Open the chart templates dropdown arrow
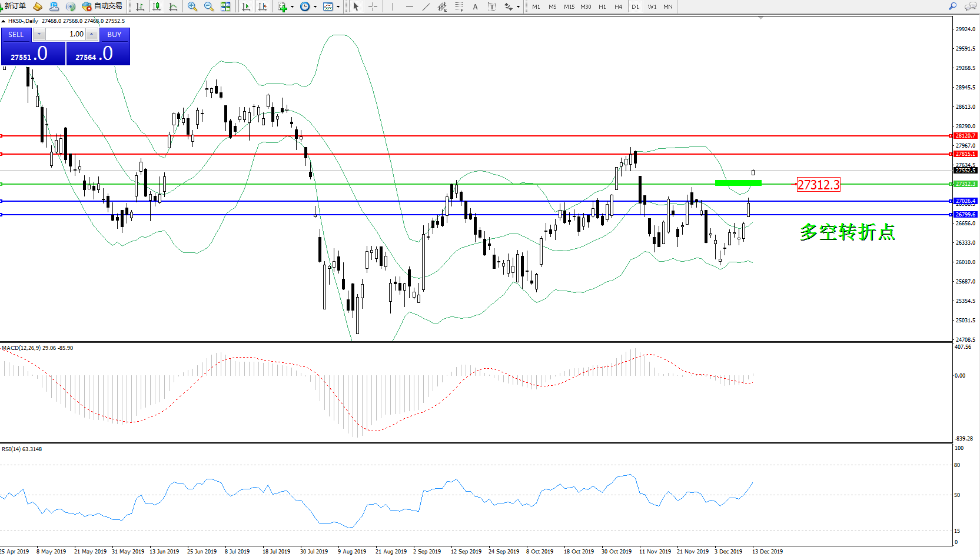This screenshot has height=557, width=980. pos(338,7)
